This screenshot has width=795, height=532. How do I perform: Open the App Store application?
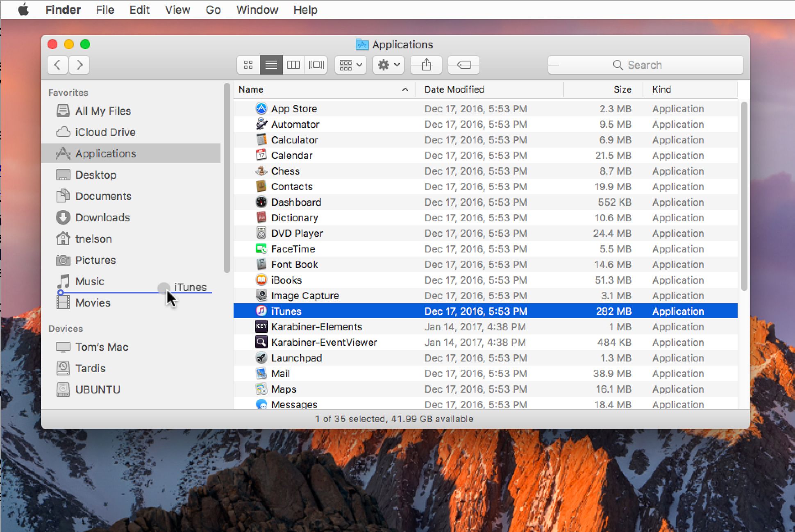pos(295,108)
